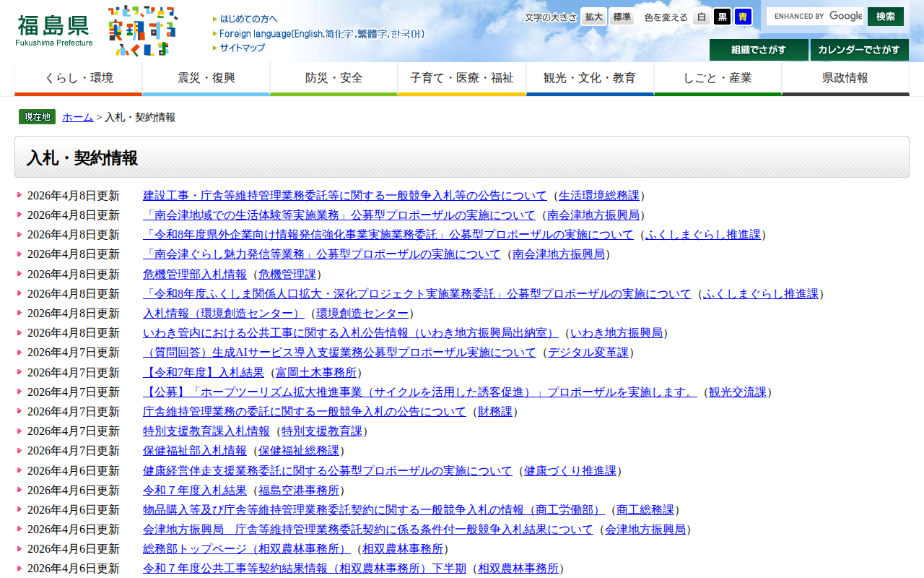Screen dimensions: 924x578
Task: Reset text size with 標準 button
Action: (622, 17)
